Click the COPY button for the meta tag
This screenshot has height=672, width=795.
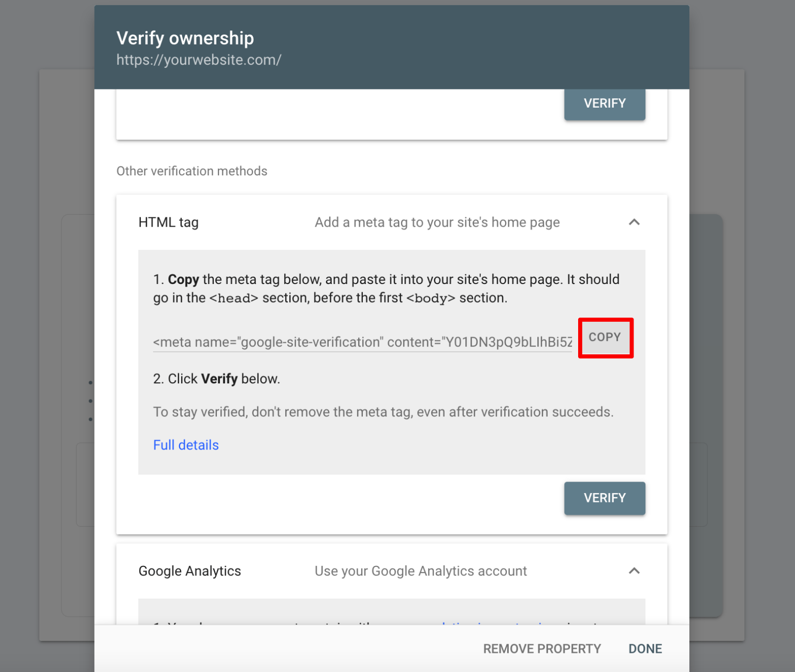point(605,337)
